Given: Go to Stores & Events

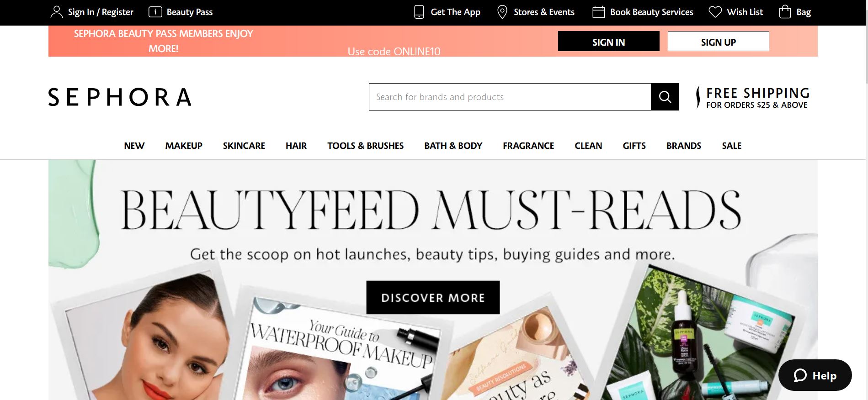Looking at the screenshot, I should click(x=544, y=12).
